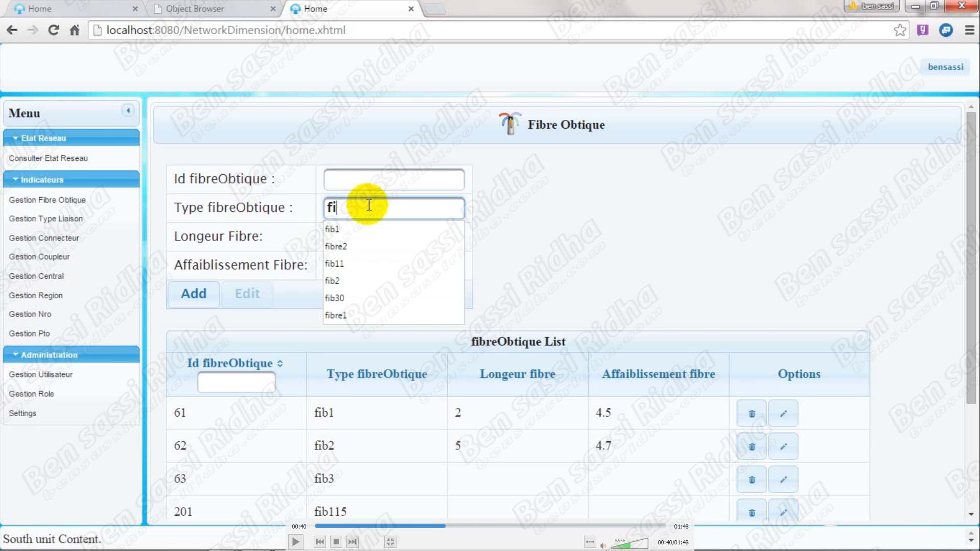
Task: Open the Chrome hamburger menu
Action: click(x=969, y=30)
